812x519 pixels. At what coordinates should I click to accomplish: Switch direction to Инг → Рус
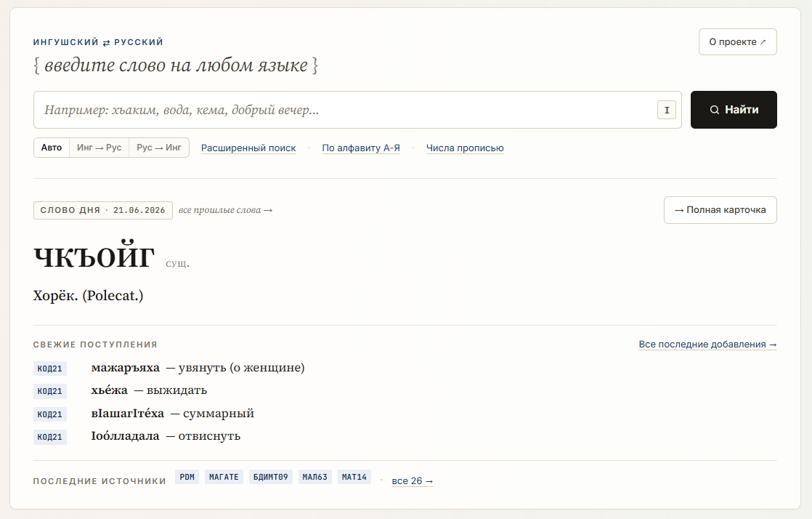pyautogui.click(x=99, y=148)
